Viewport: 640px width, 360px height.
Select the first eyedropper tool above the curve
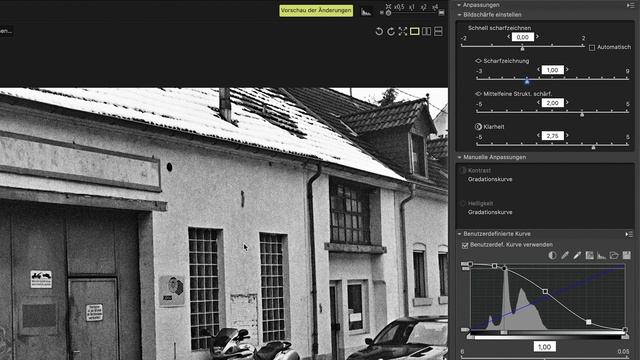pos(565,256)
